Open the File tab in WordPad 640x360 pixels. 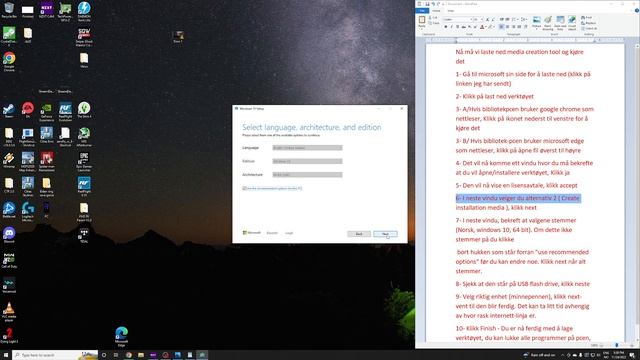click(x=422, y=11)
